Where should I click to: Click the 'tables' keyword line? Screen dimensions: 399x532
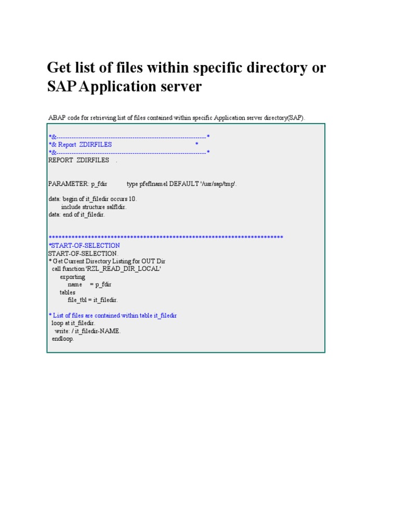tap(68, 292)
